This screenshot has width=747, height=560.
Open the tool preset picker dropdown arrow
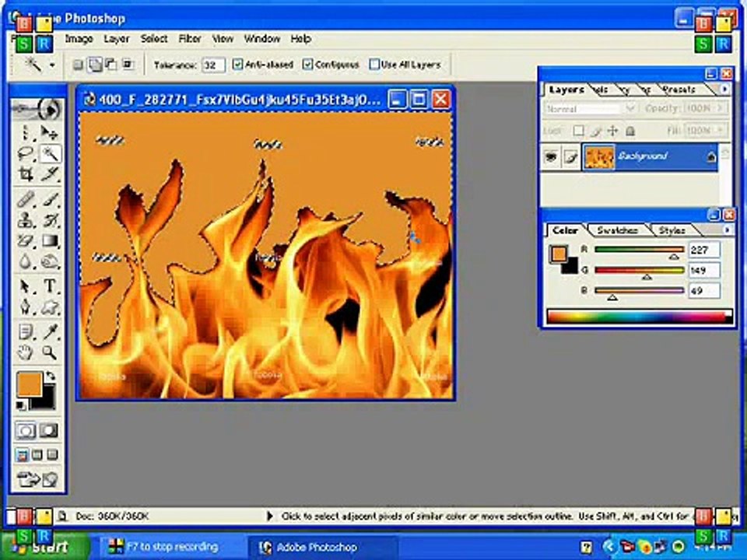point(52,65)
